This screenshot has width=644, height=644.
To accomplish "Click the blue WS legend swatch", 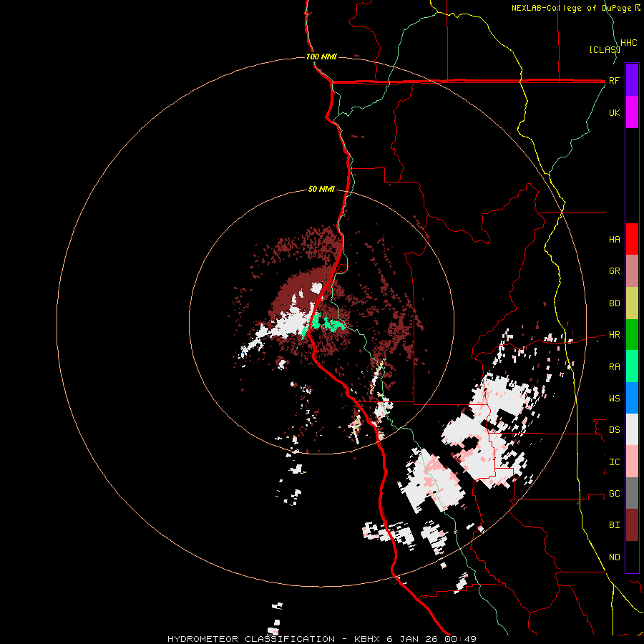I will (x=632, y=398).
